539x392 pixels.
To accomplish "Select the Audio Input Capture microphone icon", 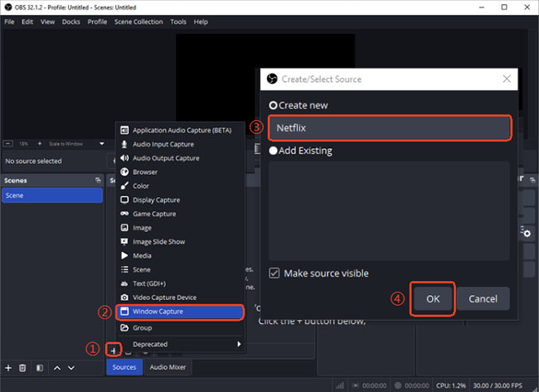I will pos(124,144).
